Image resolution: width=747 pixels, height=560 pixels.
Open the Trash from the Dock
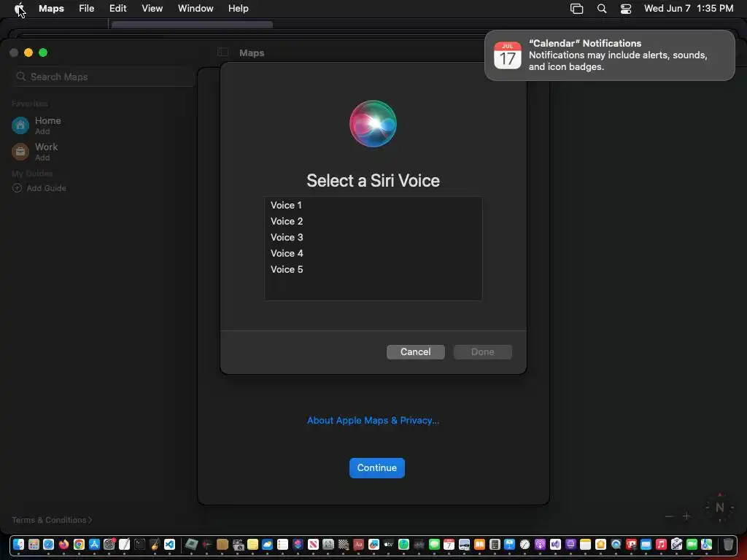729,544
